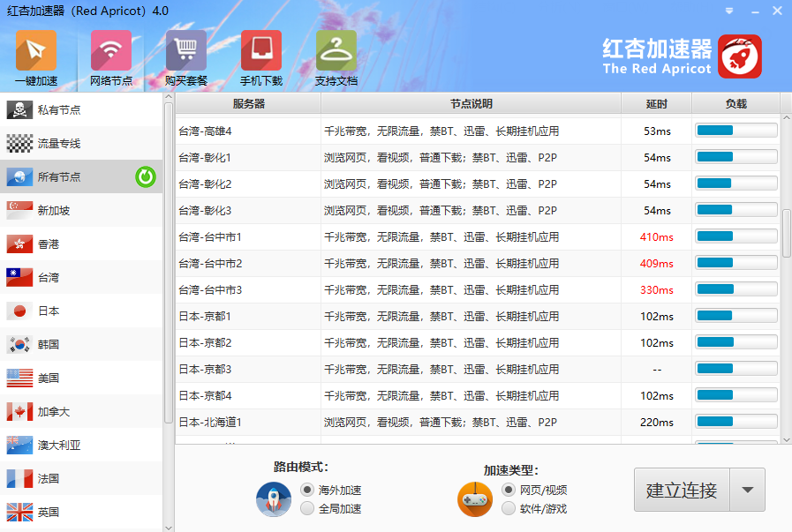Open the title bar dropdown menu arrow
Screen dimensions: 792x532
pos(729,11)
